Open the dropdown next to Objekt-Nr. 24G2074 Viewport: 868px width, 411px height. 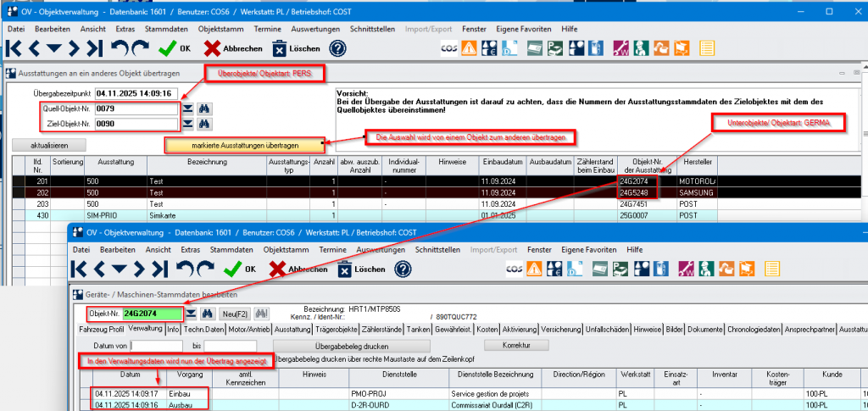(x=189, y=314)
